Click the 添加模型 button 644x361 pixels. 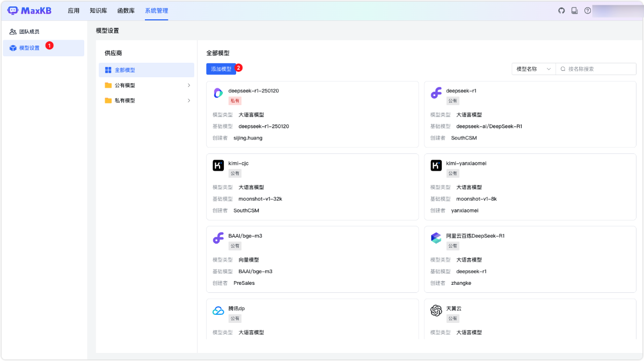coord(221,69)
